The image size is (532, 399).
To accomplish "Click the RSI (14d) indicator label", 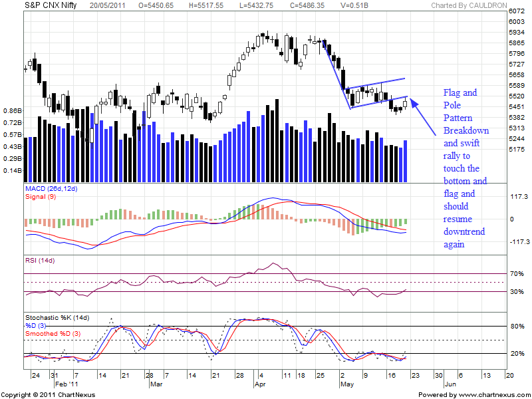I will point(41,260).
